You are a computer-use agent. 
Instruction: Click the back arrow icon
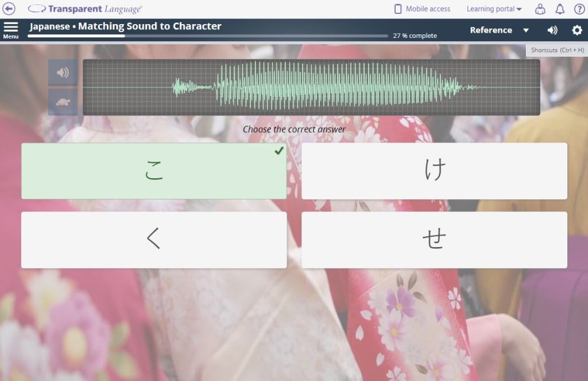click(9, 9)
